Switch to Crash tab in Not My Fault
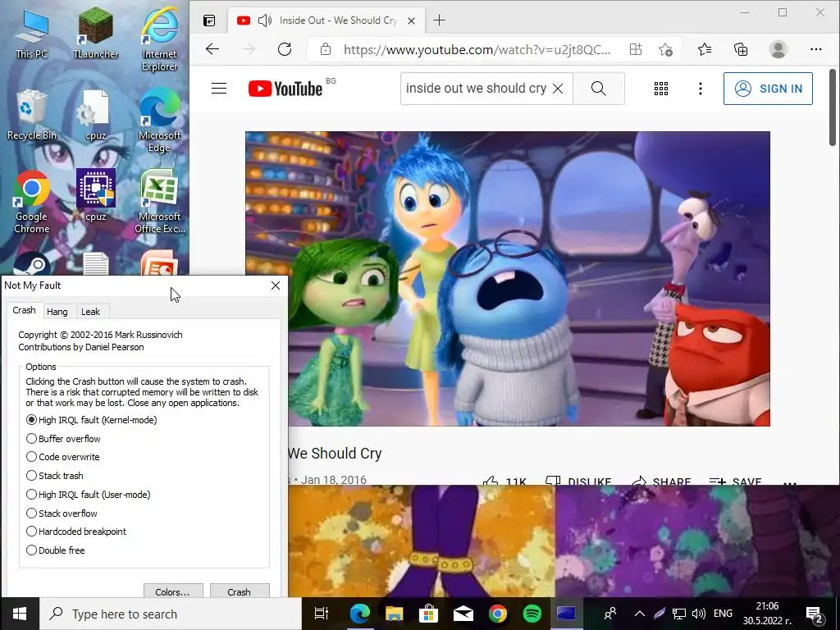 (x=24, y=310)
